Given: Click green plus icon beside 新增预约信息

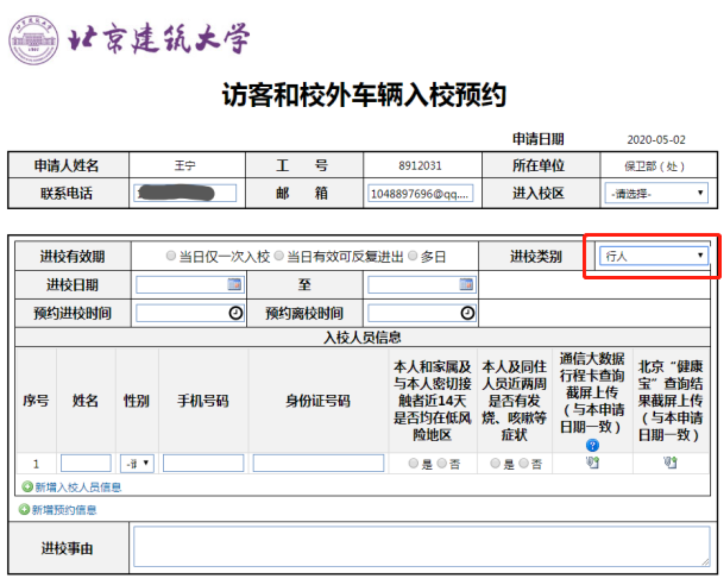Looking at the screenshot, I should [24, 509].
